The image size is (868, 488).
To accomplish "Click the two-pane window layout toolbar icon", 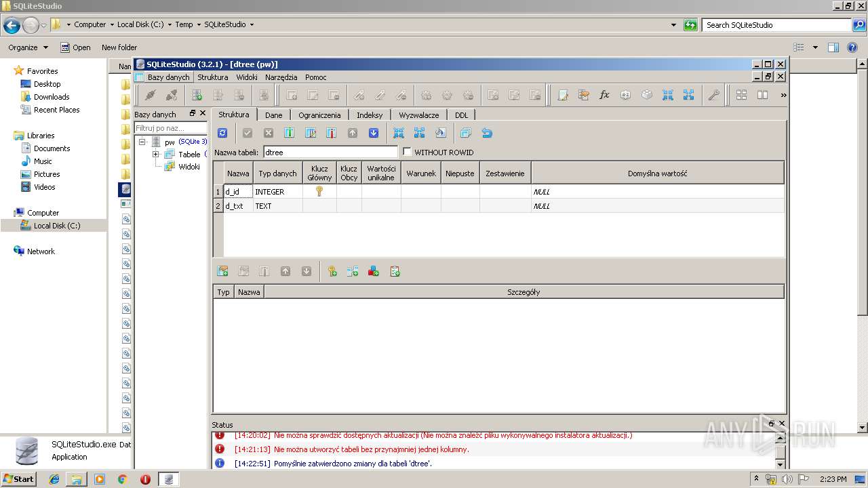I will [762, 95].
